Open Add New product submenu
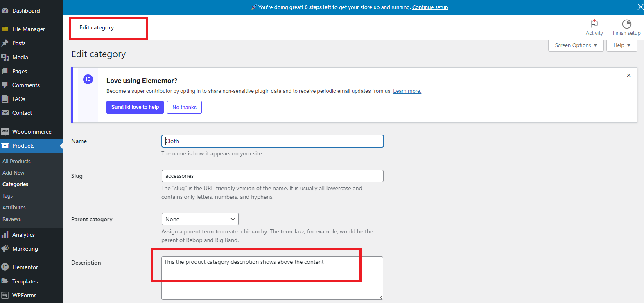The image size is (644, 303). click(14, 173)
